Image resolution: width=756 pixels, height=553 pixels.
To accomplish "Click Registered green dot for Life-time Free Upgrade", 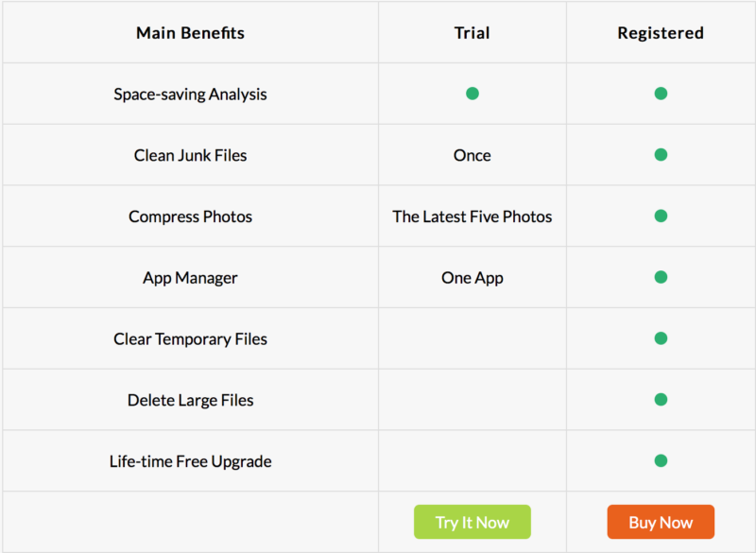I will [661, 461].
